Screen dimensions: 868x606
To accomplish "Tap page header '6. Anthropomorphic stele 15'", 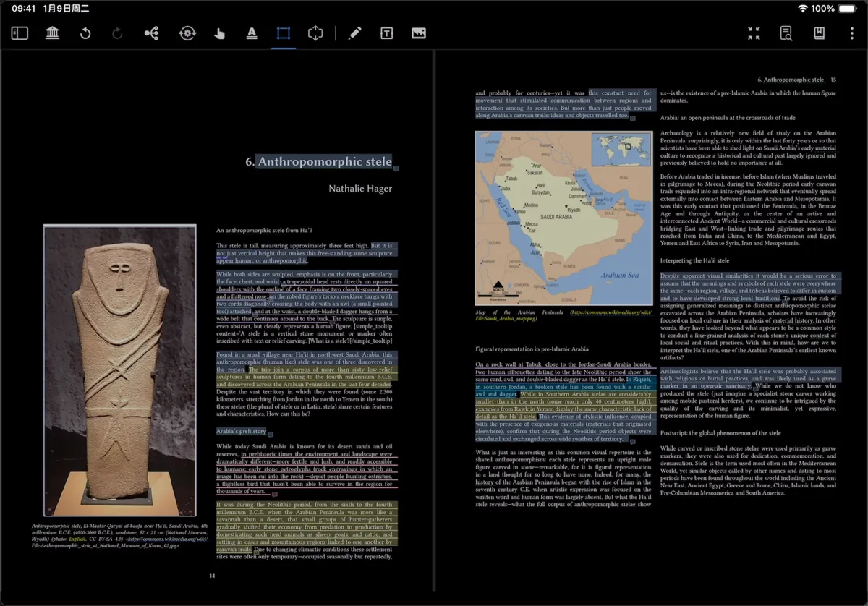I will coord(796,80).
